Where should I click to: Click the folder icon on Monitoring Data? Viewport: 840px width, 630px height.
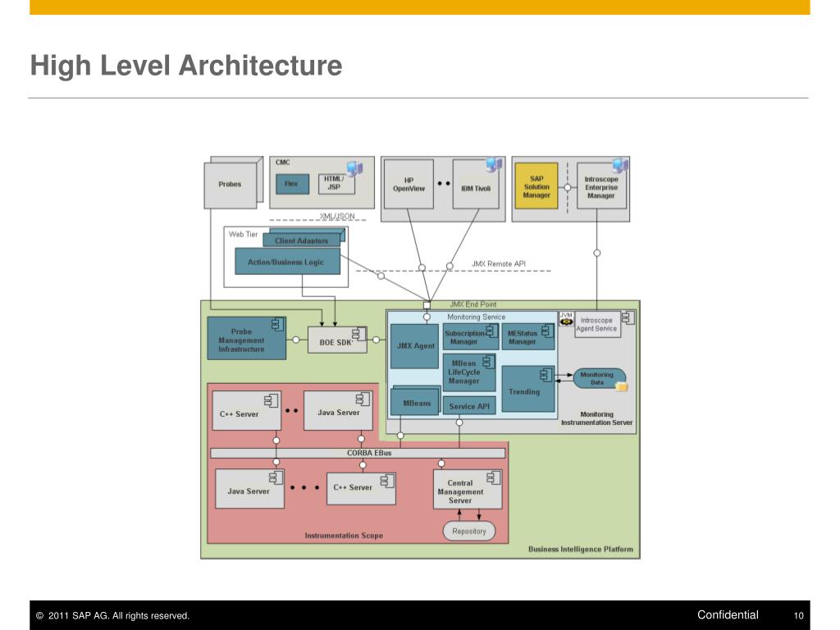[x=622, y=386]
